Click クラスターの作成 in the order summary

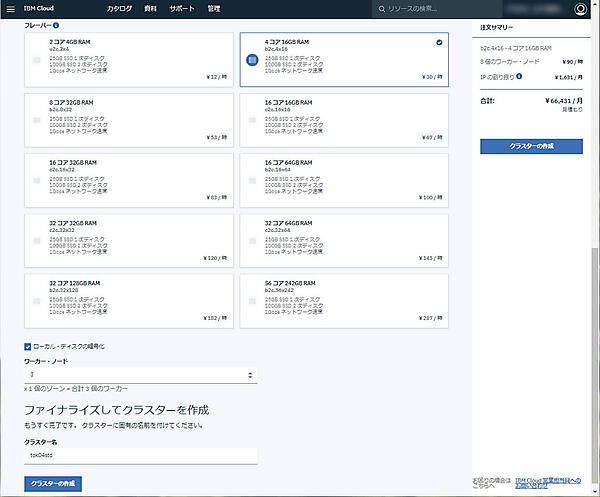[x=531, y=146]
